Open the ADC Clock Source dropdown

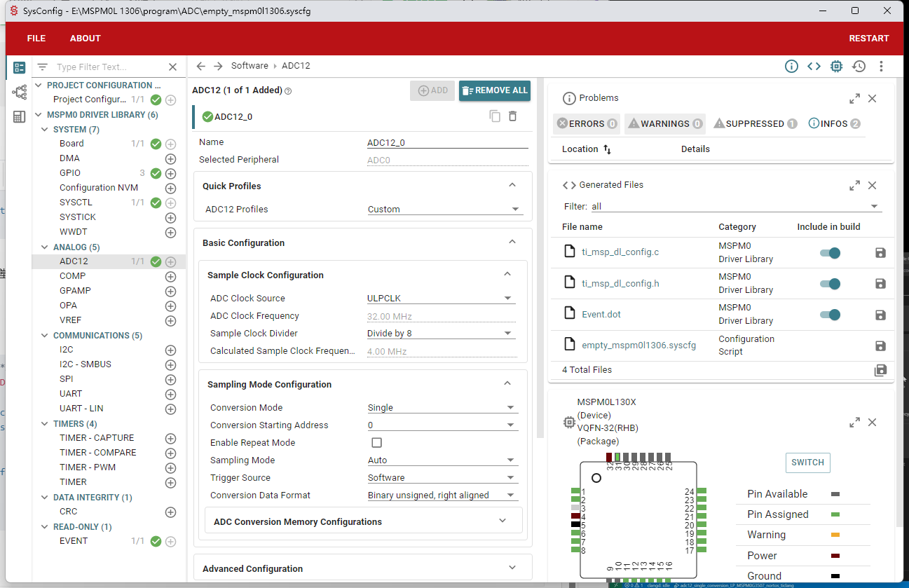click(x=441, y=299)
